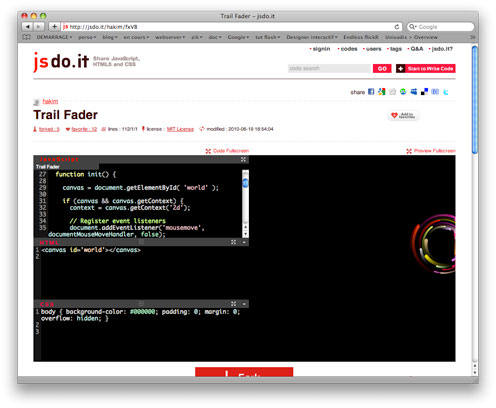Click the page vertical scrollbar thumb
496x408 pixels.
pyautogui.click(x=475, y=100)
